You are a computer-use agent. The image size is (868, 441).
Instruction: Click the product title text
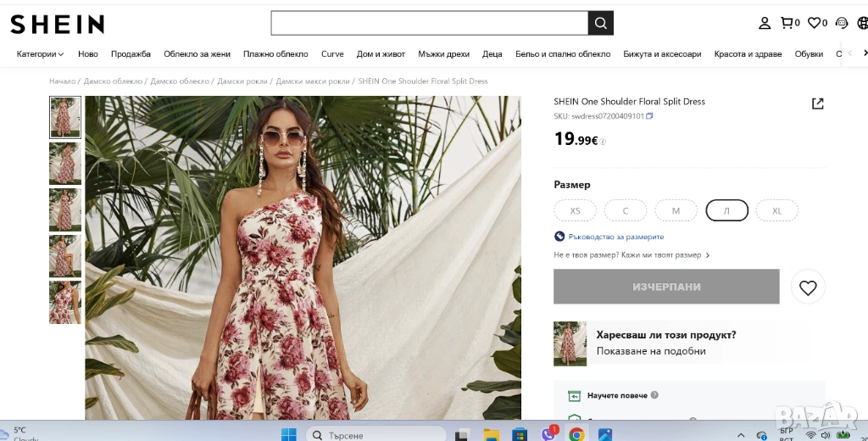pyautogui.click(x=630, y=102)
